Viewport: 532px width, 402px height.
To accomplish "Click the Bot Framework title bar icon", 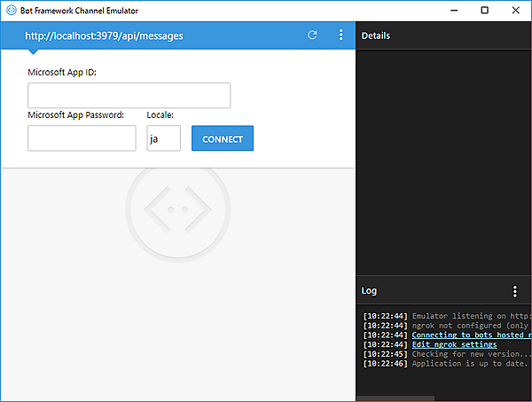I will click(10, 10).
